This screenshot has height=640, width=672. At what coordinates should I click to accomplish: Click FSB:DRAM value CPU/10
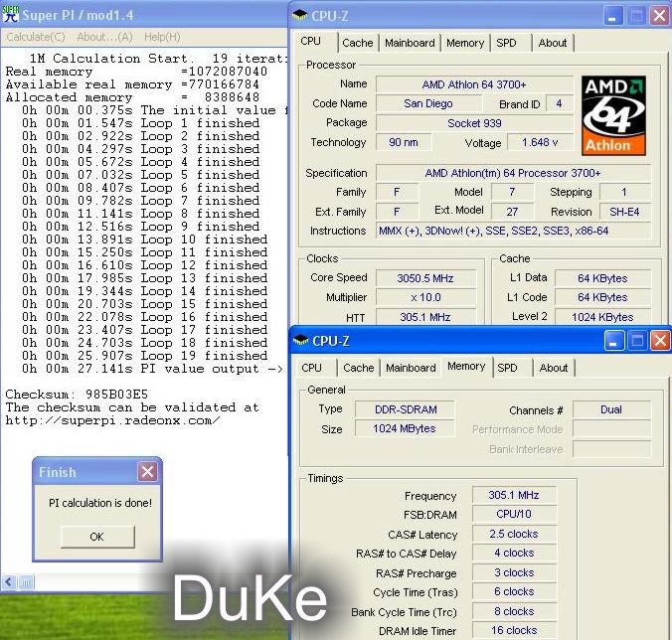pyautogui.click(x=514, y=514)
